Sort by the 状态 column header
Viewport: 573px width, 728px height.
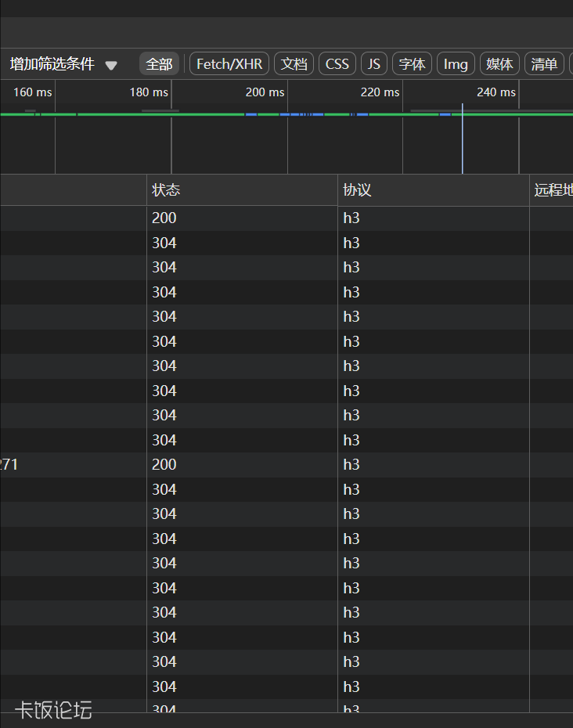166,190
